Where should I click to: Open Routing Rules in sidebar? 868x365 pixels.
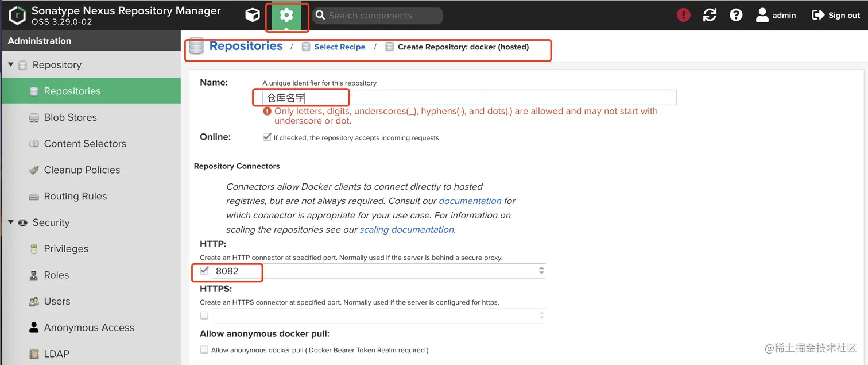pos(91,197)
